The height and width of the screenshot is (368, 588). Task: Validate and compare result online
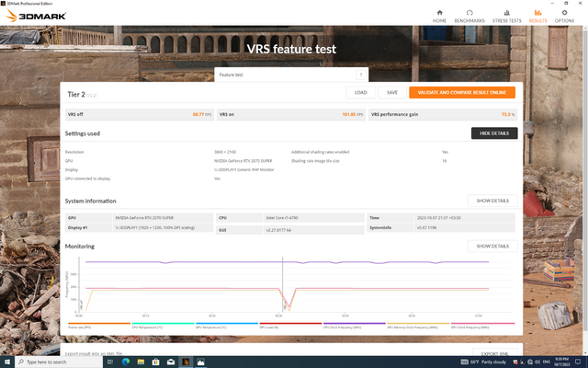click(462, 92)
